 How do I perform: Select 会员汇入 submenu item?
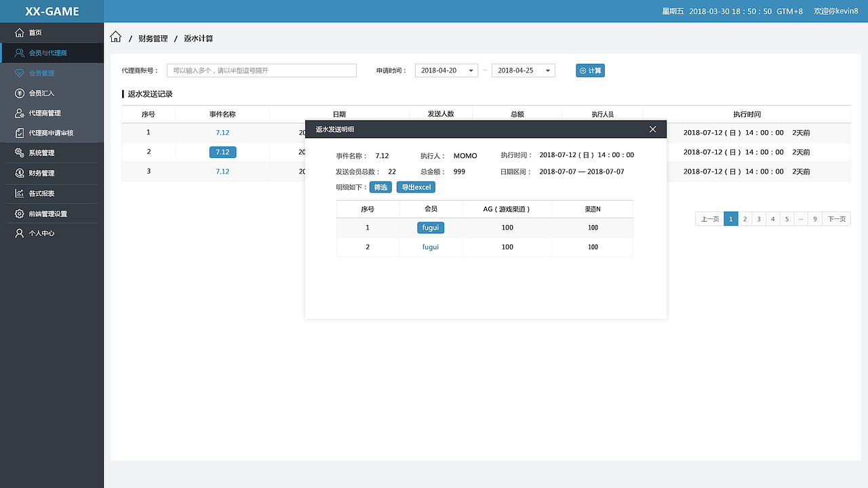point(52,93)
